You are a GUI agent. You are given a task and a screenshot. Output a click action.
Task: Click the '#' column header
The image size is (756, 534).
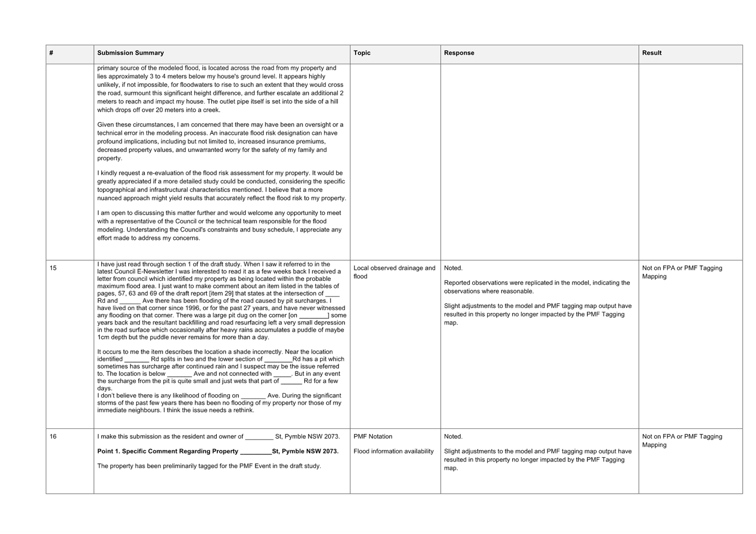70,54
